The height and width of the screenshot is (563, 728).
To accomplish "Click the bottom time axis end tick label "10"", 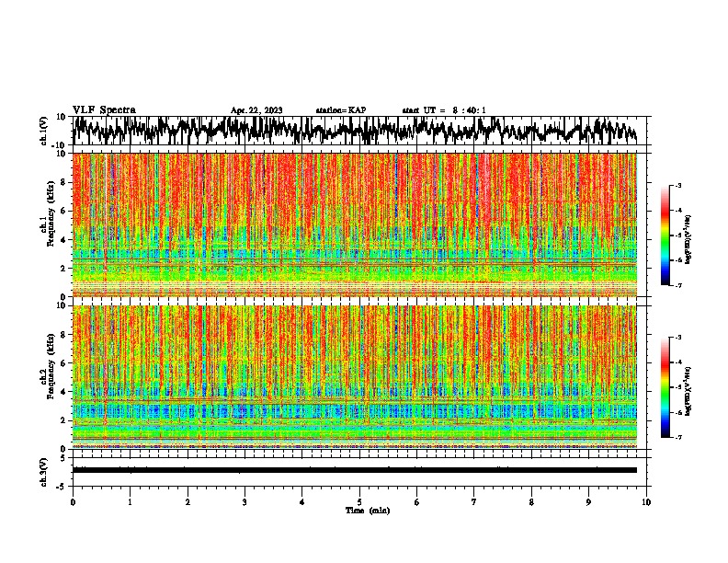I will 646,502.
